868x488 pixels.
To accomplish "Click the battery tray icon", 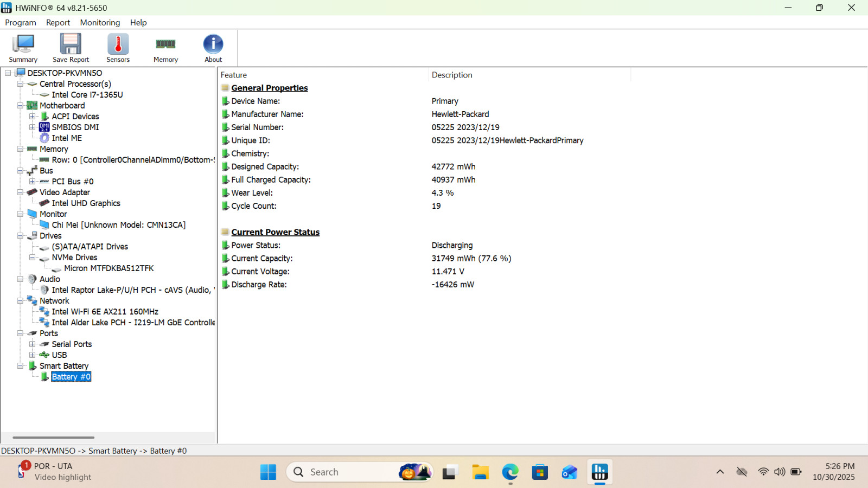I will tap(796, 472).
